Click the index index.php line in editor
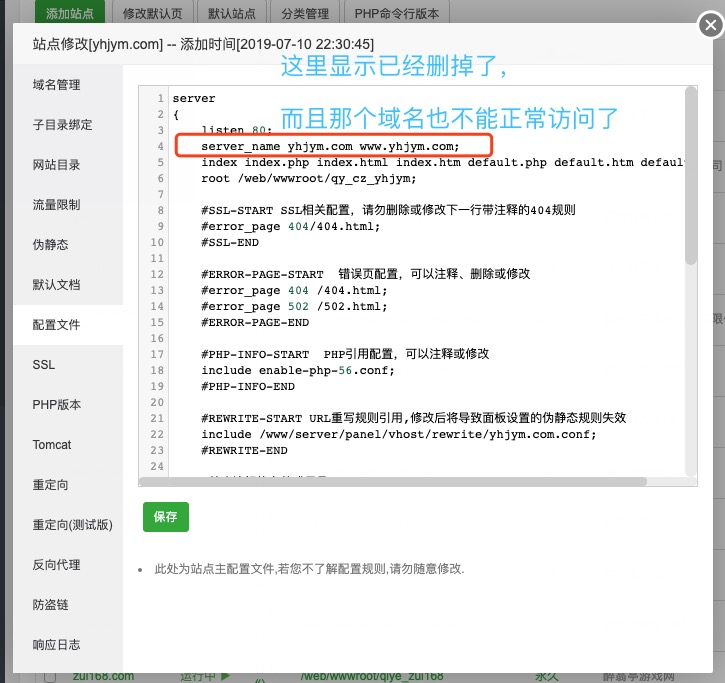Image resolution: width=725 pixels, height=683 pixels. pos(442,162)
